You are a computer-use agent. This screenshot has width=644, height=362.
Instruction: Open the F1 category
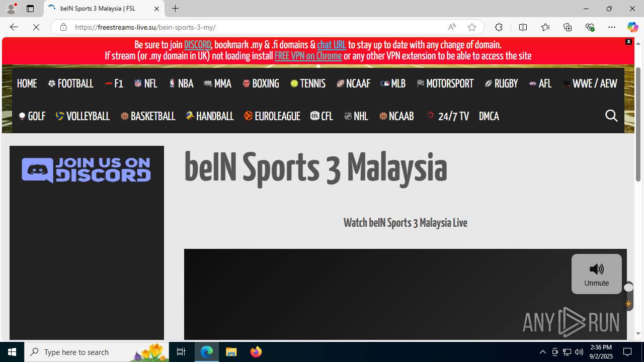click(x=114, y=83)
